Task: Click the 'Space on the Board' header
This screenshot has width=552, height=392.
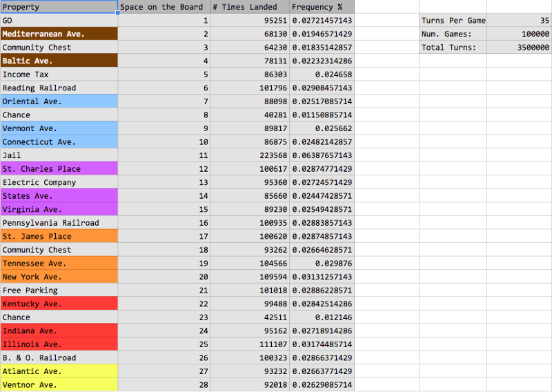Action: point(164,7)
